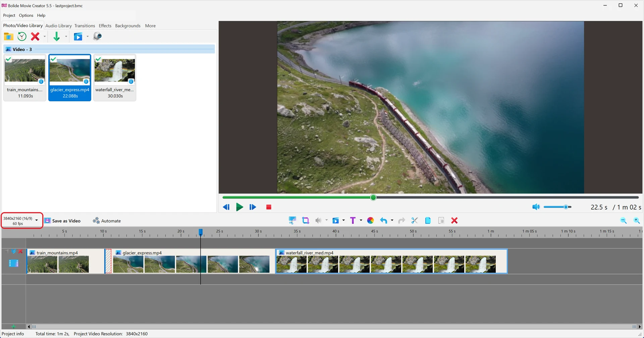Click the red X remove icon in library toolbar
Screen dimensions: 644x338
click(35, 36)
